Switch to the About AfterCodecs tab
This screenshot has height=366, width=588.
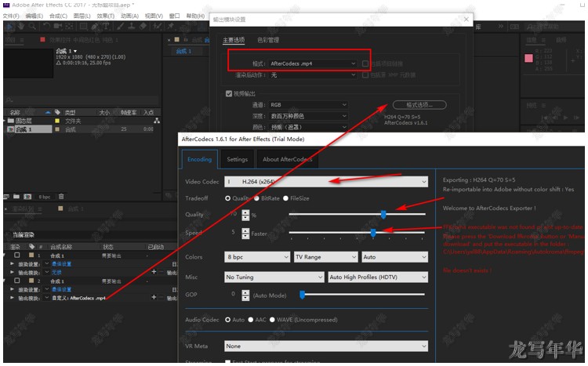coord(287,159)
